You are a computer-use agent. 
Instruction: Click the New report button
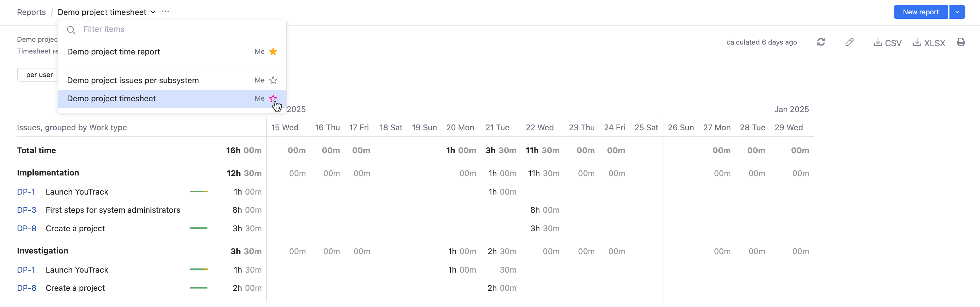click(920, 12)
